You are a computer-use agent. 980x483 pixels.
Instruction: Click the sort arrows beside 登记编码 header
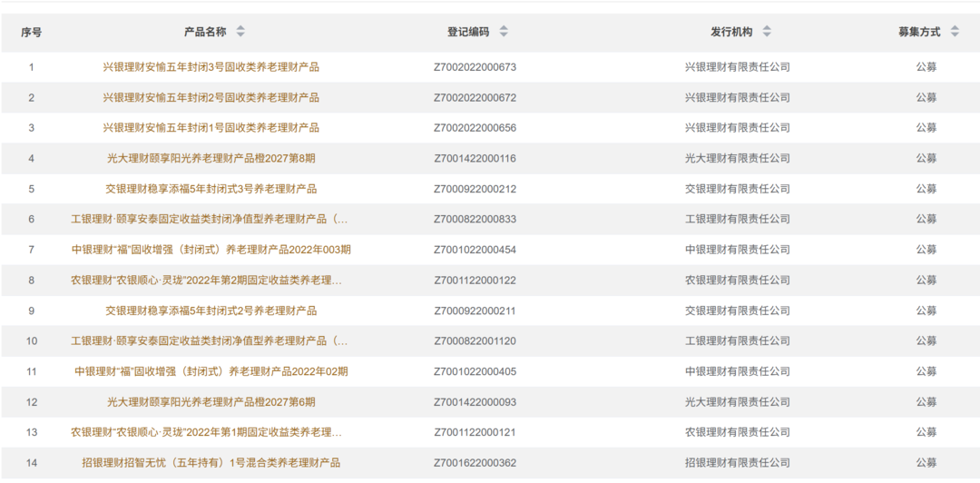[504, 32]
